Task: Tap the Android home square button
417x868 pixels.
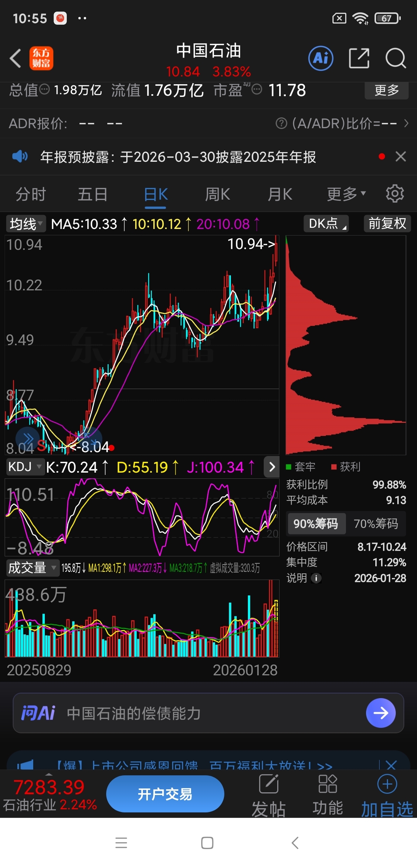Action: point(207,843)
